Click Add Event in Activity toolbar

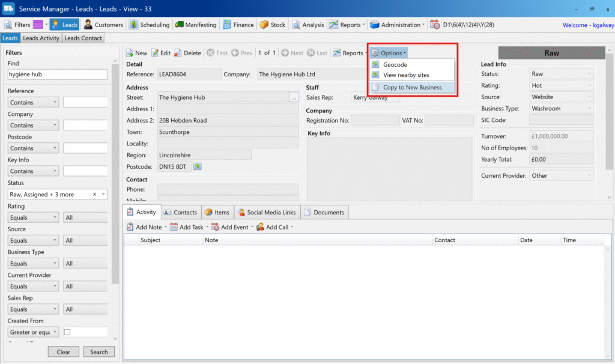pos(230,227)
